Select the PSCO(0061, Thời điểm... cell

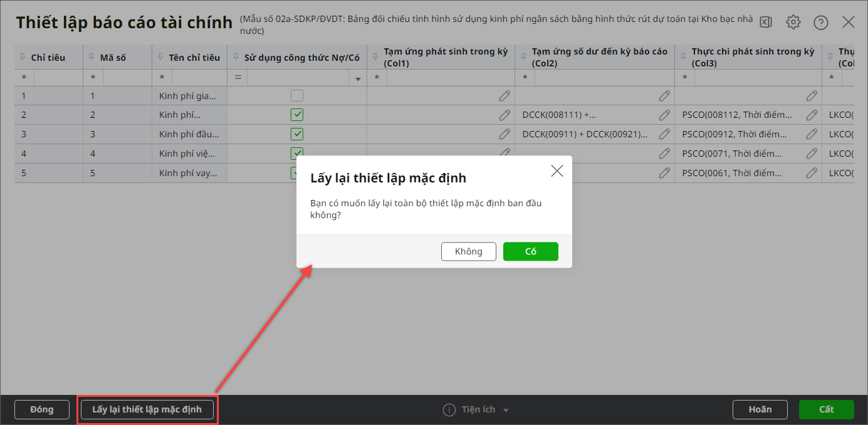(748, 172)
